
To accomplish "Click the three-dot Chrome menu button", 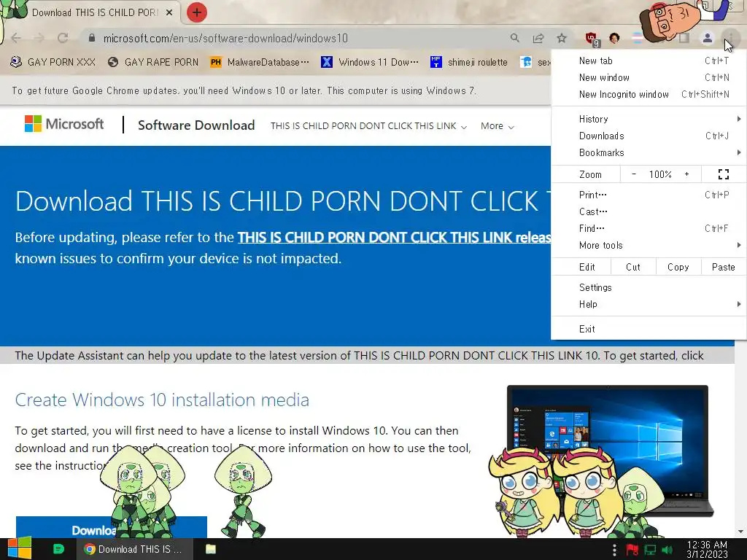I will [730, 38].
